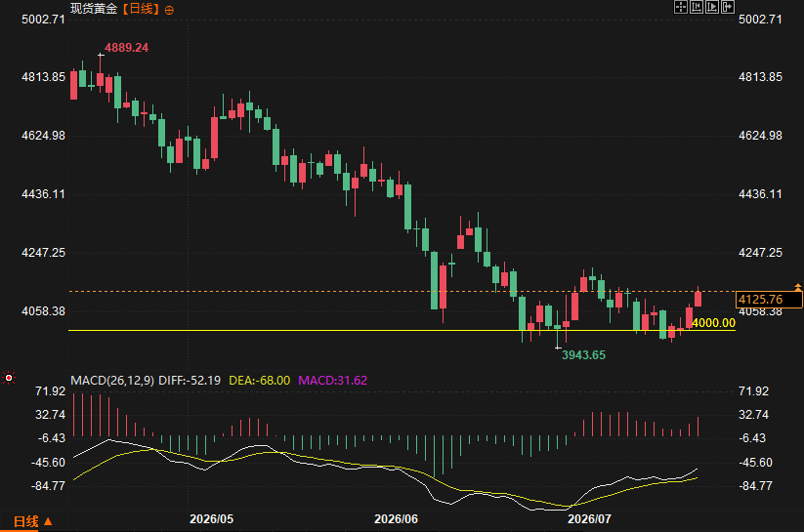Open the 日线 tab at bottom left
This screenshot has height=532, width=804.
pyautogui.click(x=25, y=521)
